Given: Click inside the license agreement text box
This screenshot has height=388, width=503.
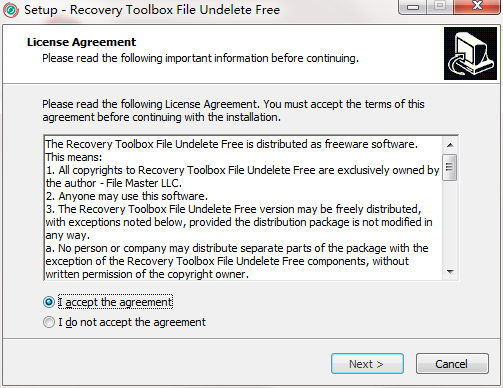Looking at the screenshot, I should coord(243,208).
